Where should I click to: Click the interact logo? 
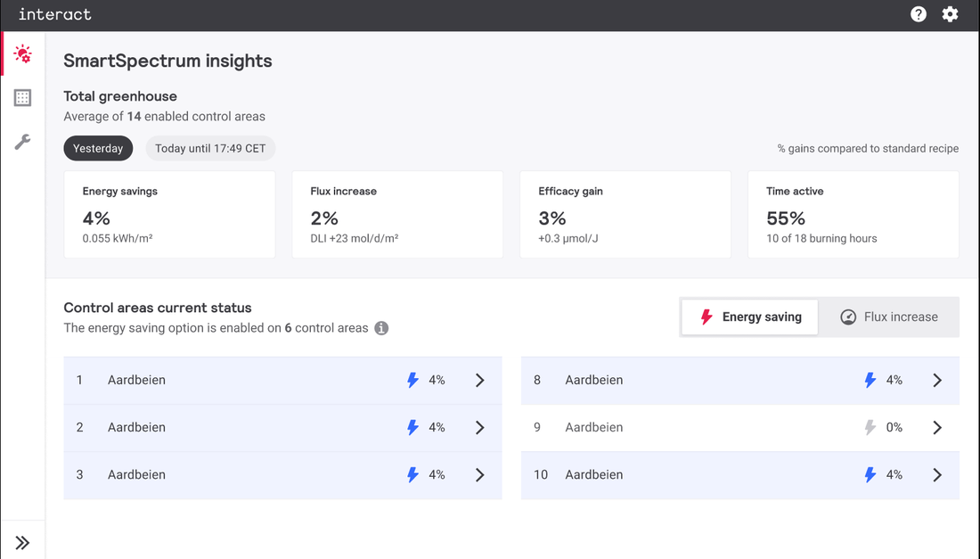click(55, 14)
